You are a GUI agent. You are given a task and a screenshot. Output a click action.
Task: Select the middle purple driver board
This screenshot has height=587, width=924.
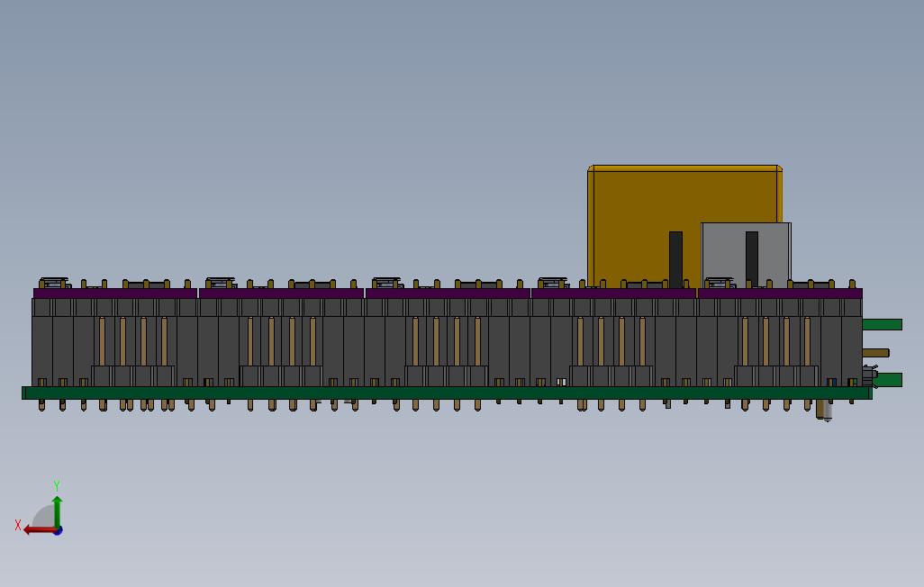(x=448, y=293)
